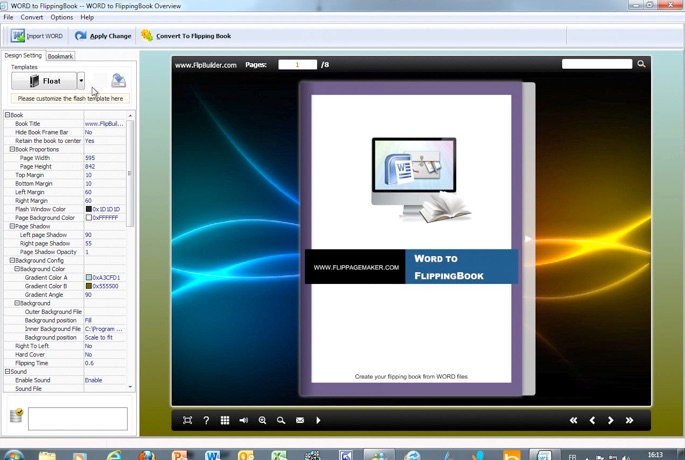The image size is (685, 460).
Task: Click the Import WORD toolbar button
Action: [37, 36]
